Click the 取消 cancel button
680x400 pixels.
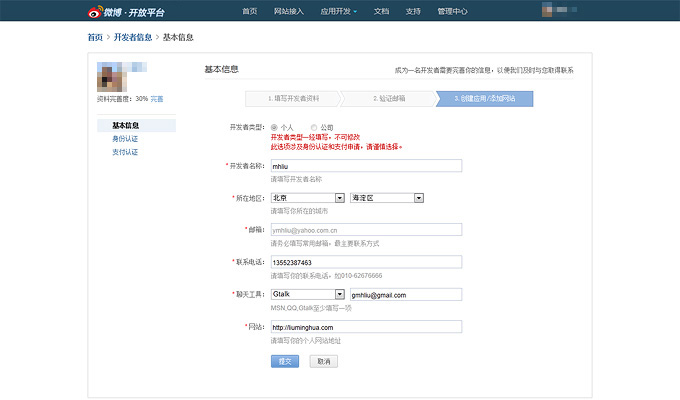(x=322, y=361)
